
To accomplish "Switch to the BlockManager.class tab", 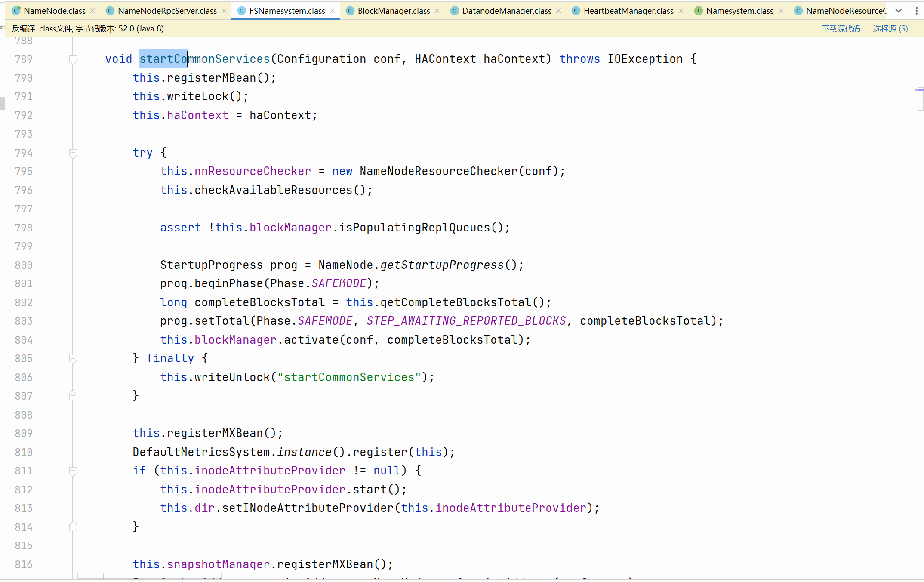I will [393, 11].
